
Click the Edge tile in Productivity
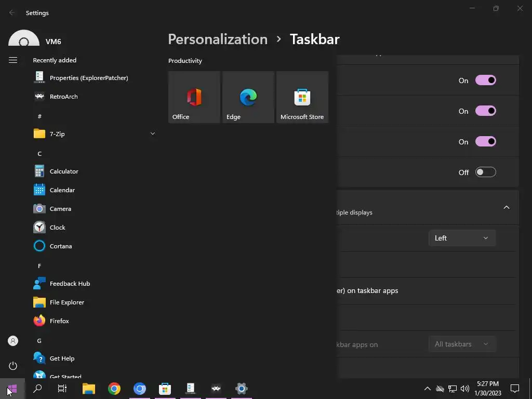pyautogui.click(x=248, y=97)
